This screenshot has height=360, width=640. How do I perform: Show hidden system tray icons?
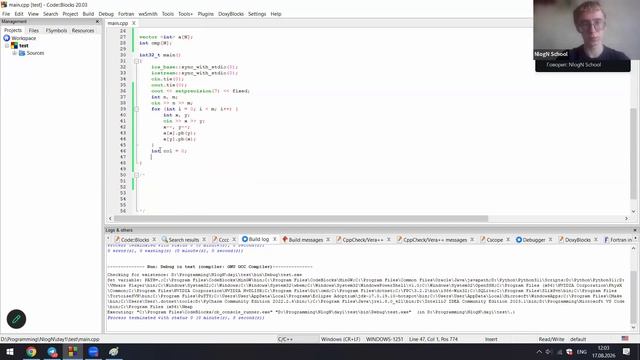[x=539, y=351]
